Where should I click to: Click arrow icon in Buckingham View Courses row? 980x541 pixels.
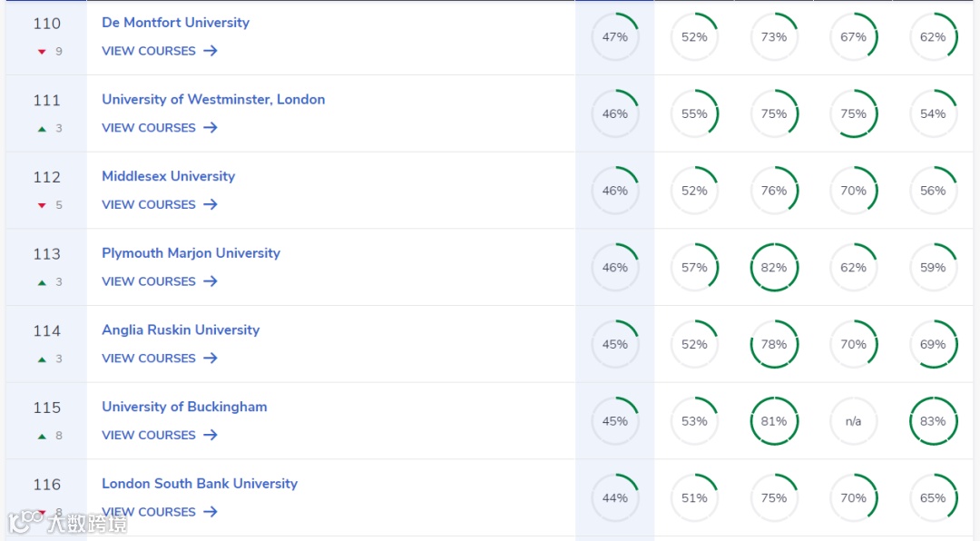tap(211, 435)
